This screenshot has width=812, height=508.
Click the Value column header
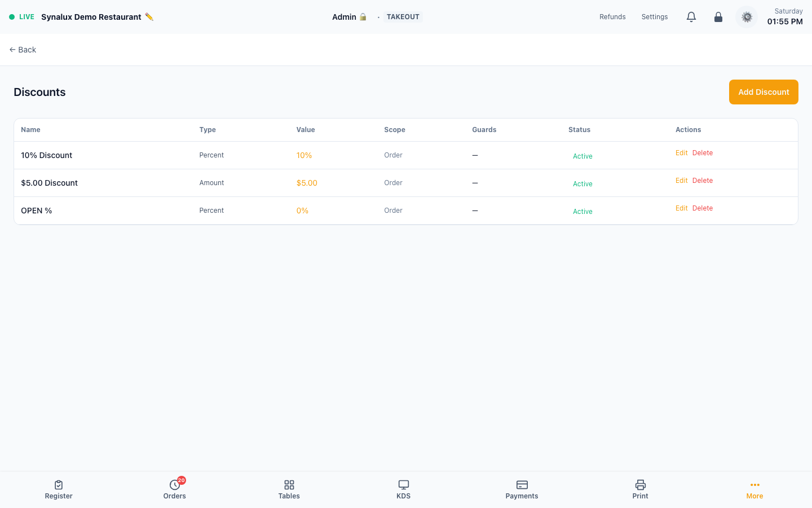tap(306, 130)
